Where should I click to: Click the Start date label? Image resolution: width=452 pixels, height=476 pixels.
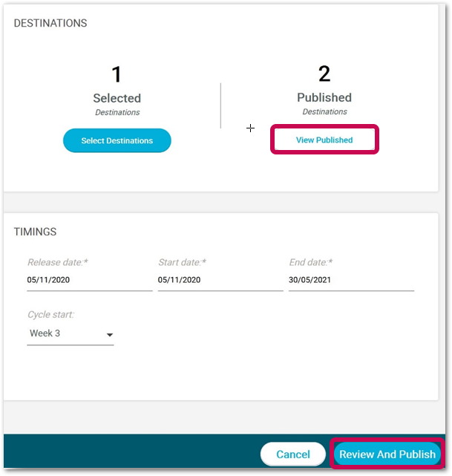coord(182,262)
